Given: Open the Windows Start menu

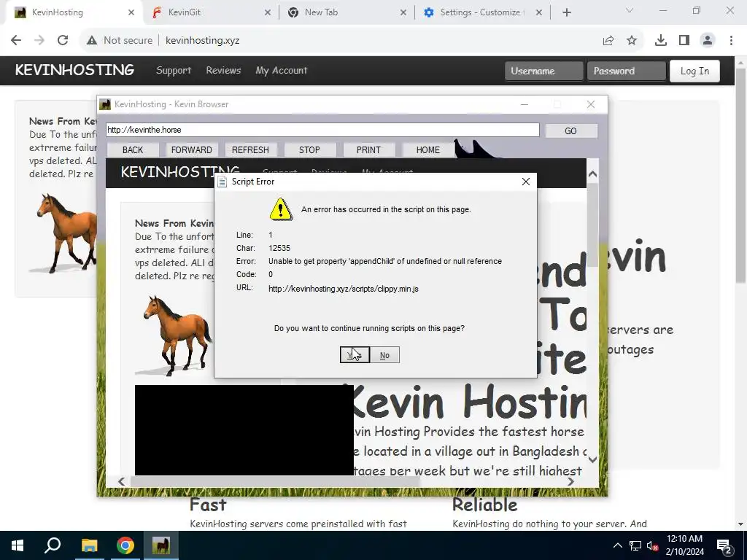Looking at the screenshot, I should point(18,545).
